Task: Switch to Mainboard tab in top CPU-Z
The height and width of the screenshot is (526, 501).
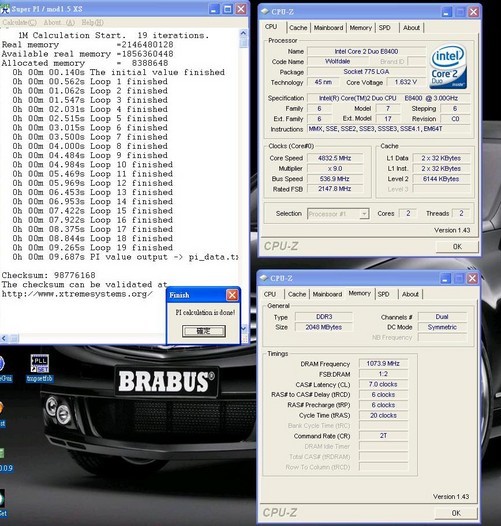Action: [x=328, y=28]
